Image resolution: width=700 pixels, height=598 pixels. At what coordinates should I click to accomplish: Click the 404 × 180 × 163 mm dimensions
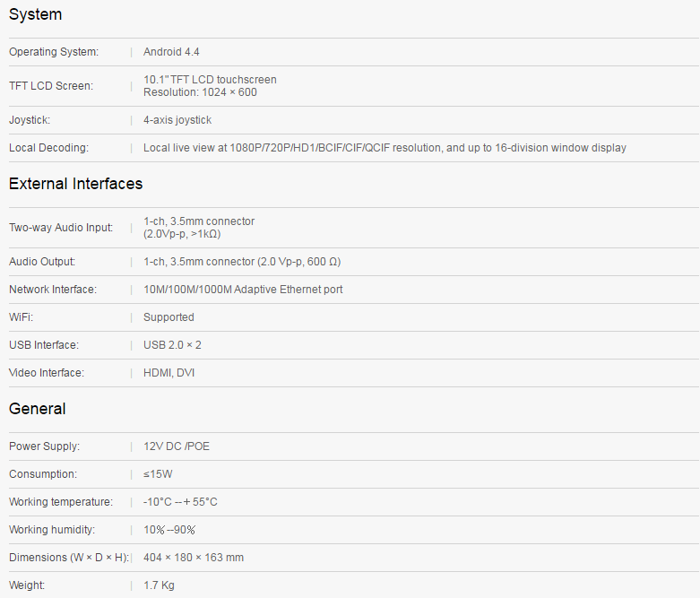[194, 558]
